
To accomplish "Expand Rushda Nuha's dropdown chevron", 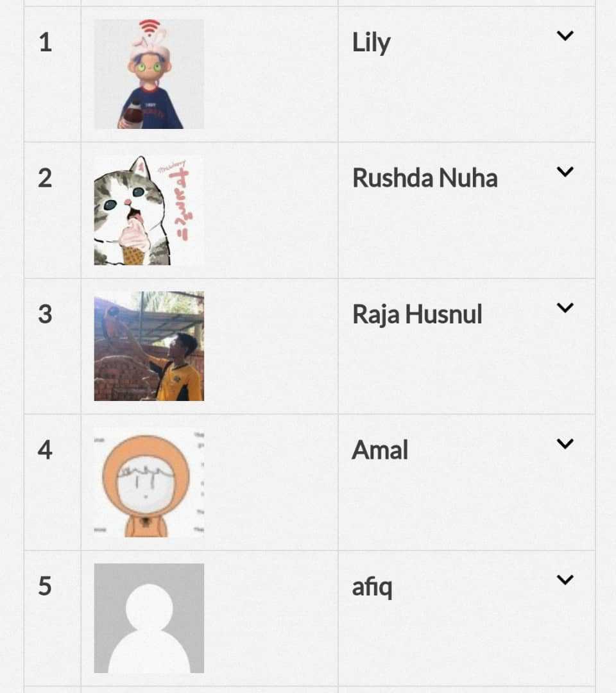I will click(x=565, y=172).
